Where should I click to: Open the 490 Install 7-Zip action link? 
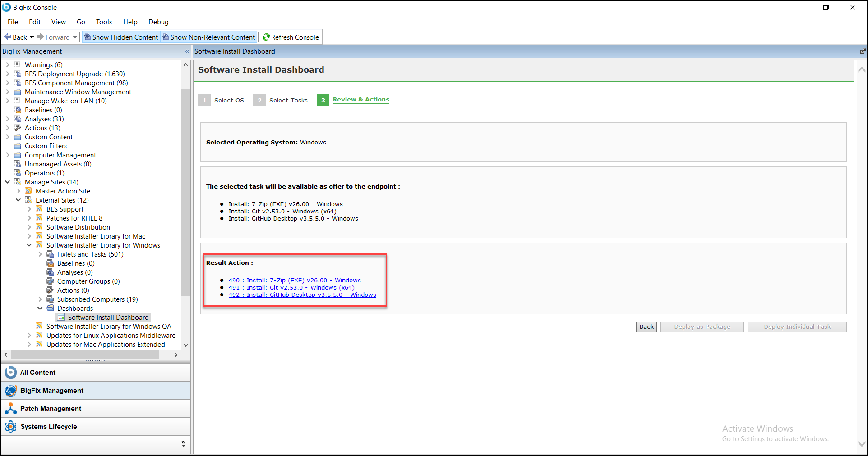[295, 280]
